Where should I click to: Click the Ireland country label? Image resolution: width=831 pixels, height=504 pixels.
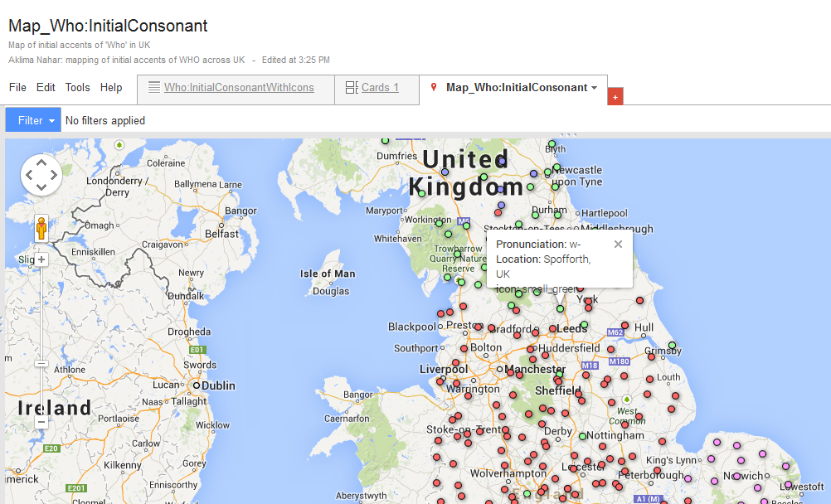55,408
